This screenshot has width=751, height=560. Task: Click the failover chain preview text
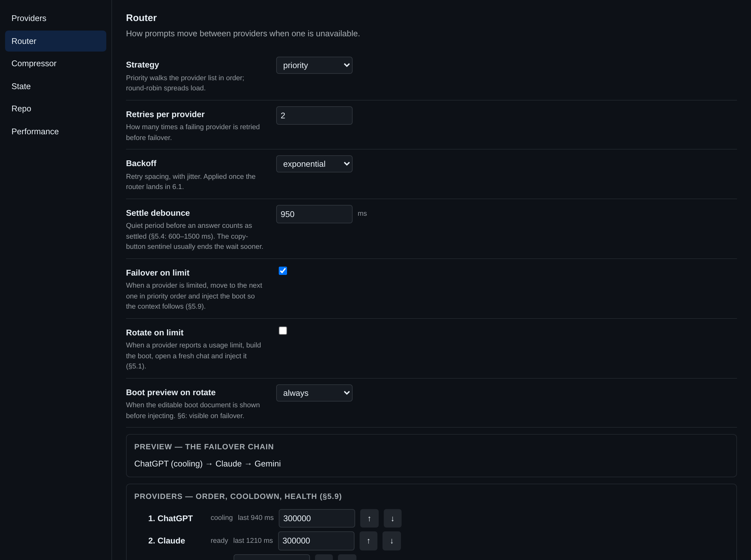coord(207,464)
